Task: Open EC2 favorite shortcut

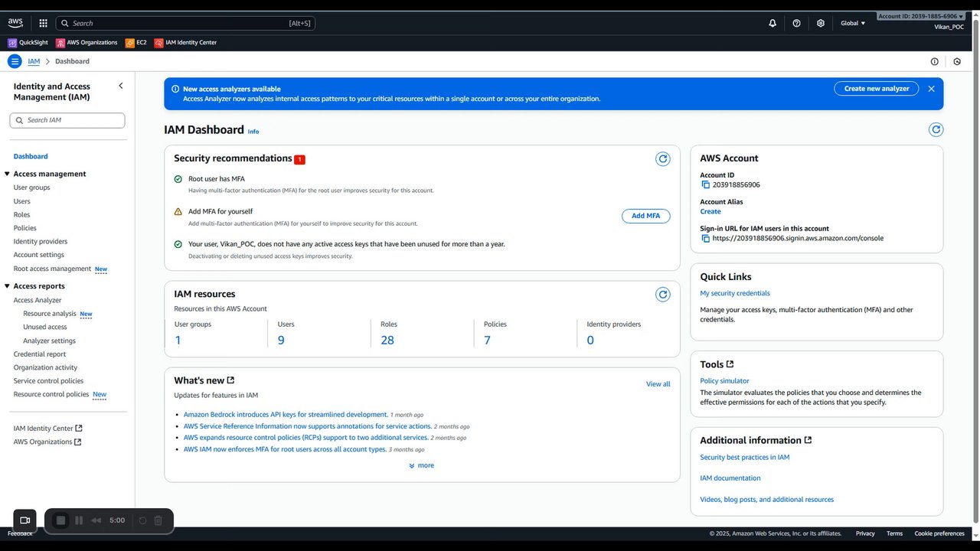Action: click(x=136, y=43)
